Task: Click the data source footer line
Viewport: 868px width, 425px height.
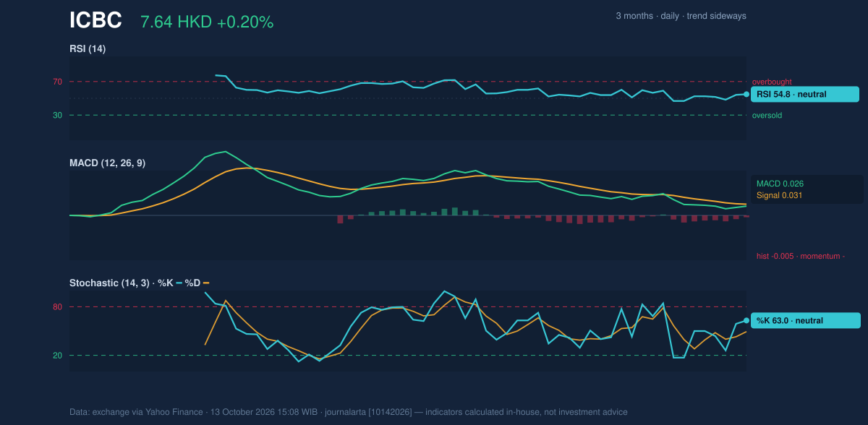Action: tap(349, 412)
